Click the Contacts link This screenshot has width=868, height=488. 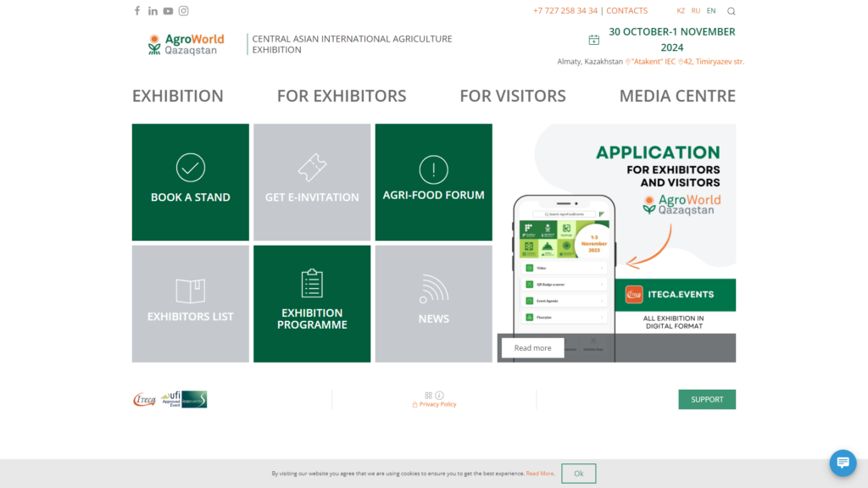[626, 10]
